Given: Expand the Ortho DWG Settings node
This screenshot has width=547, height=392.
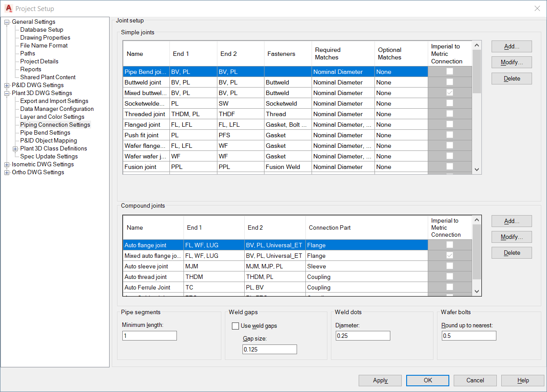Looking at the screenshot, I should click(x=7, y=172).
